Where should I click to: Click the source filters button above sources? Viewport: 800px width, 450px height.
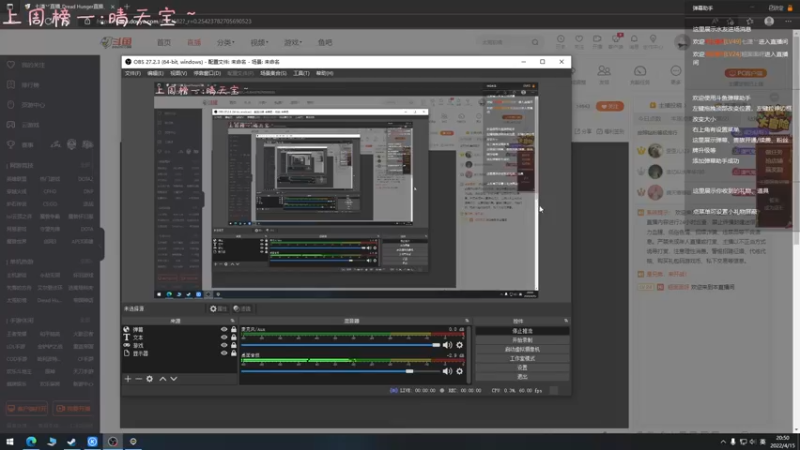click(x=242, y=309)
